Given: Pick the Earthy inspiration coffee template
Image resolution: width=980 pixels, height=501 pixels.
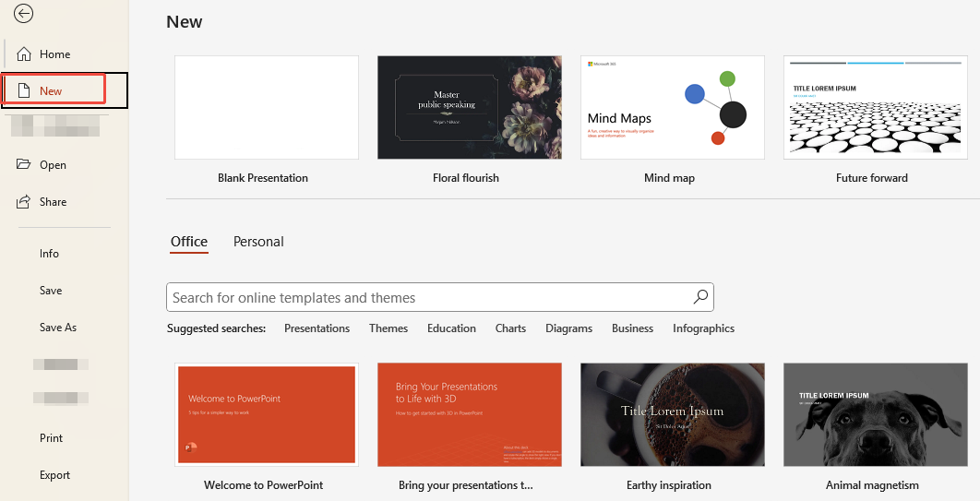Looking at the screenshot, I should click(673, 415).
